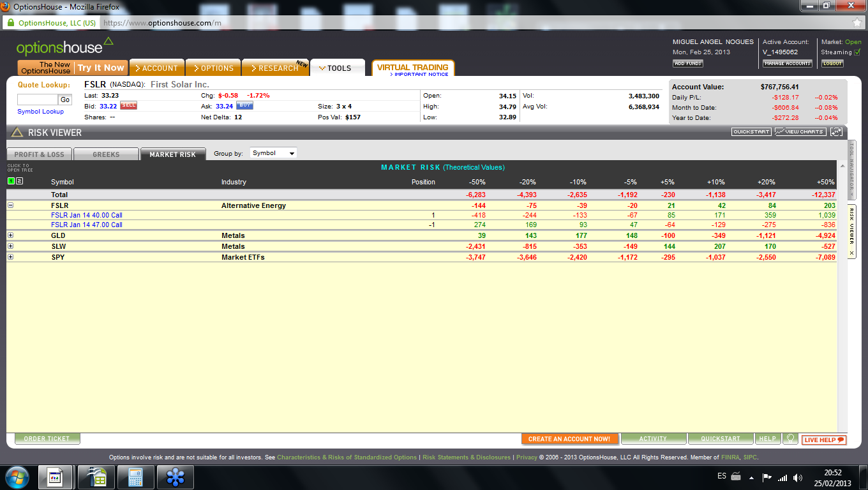Open the RESEARCH menu
868x490 pixels.
pyautogui.click(x=274, y=68)
